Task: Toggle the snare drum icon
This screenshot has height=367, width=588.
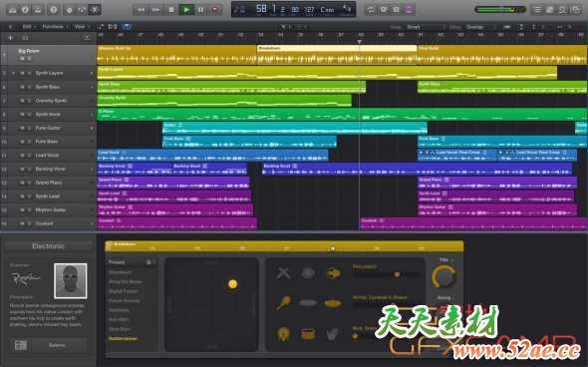Action: tap(308, 334)
